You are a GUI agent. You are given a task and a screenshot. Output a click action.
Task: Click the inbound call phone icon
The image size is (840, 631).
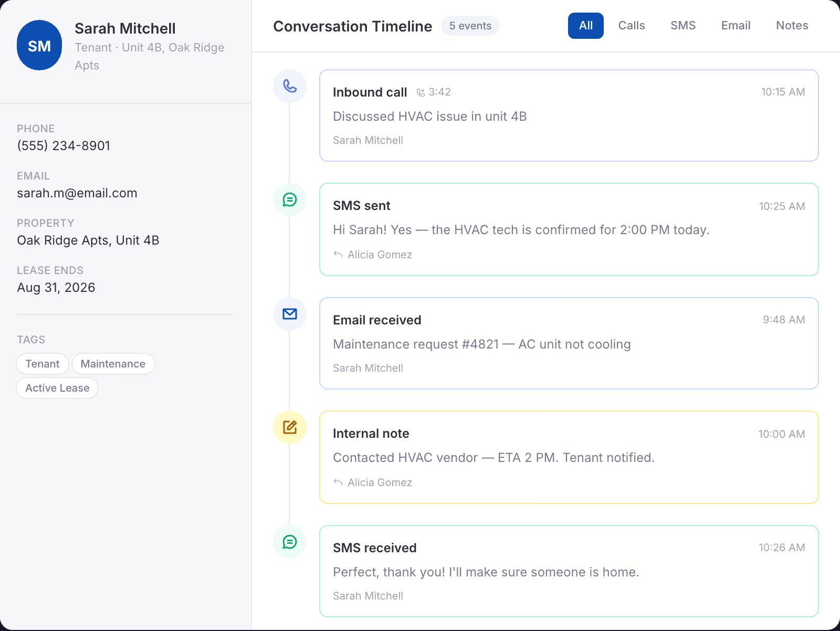[289, 86]
